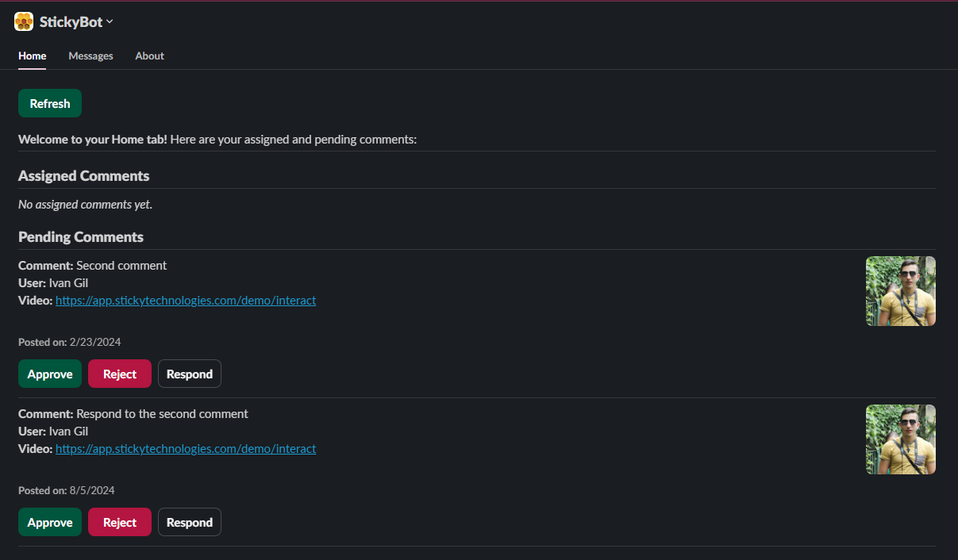Reject the "Second comment" pending comment

point(120,374)
